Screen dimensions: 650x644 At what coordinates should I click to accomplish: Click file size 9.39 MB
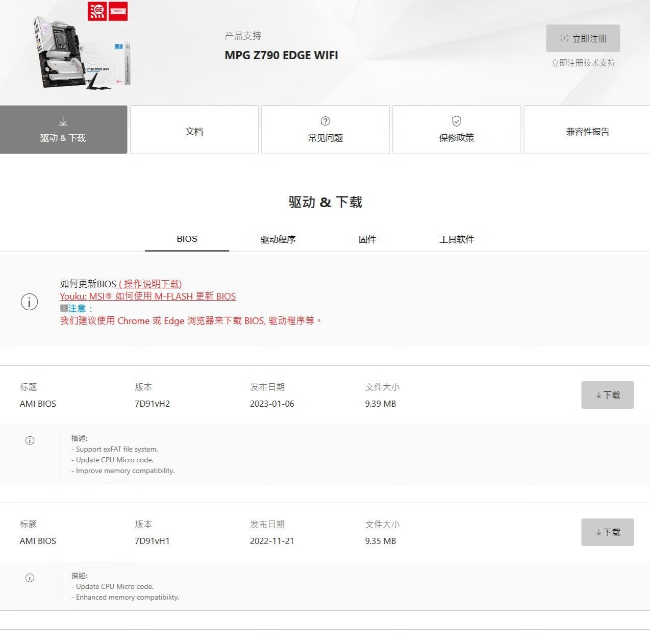381,404
